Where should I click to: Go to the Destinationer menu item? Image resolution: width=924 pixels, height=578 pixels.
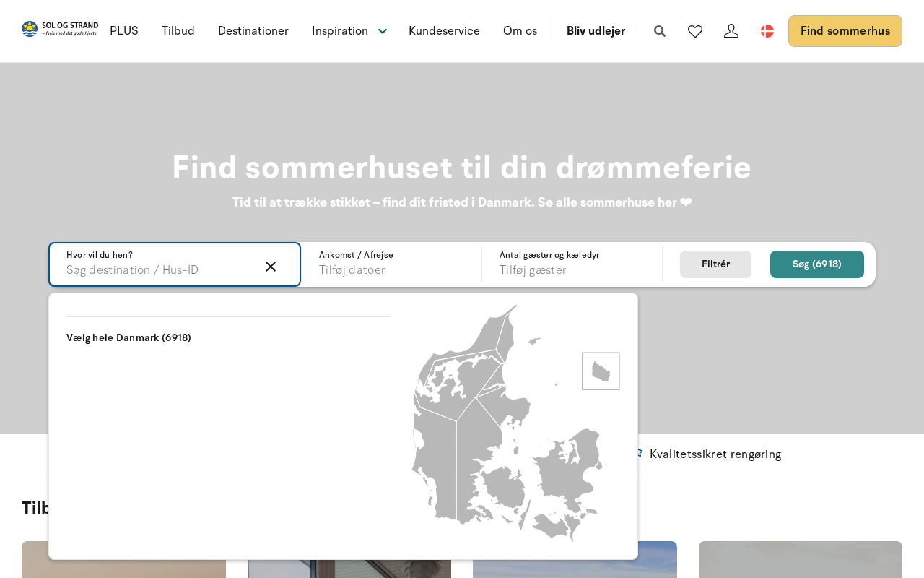(253, 31)
